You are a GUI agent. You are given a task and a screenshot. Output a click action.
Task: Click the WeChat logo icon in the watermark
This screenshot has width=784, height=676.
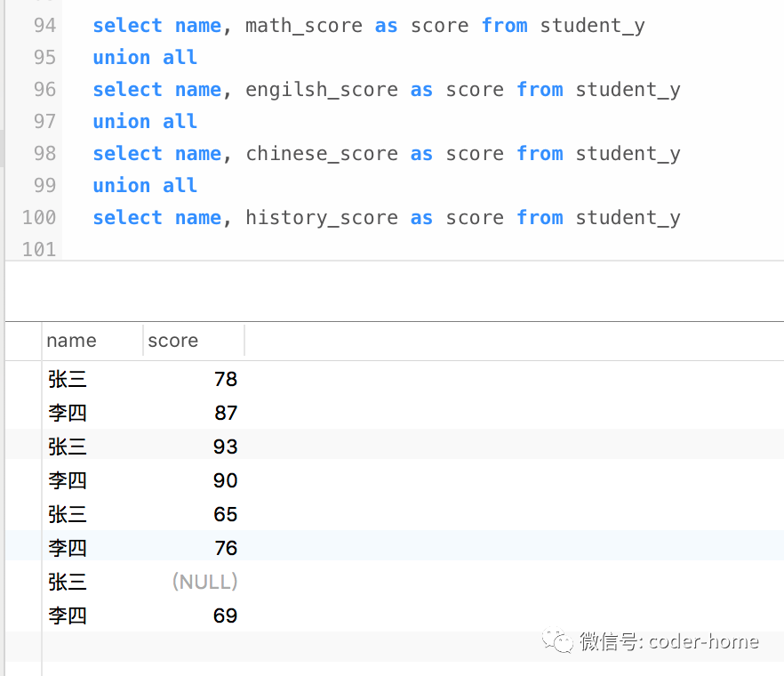[x=560, y=641]
